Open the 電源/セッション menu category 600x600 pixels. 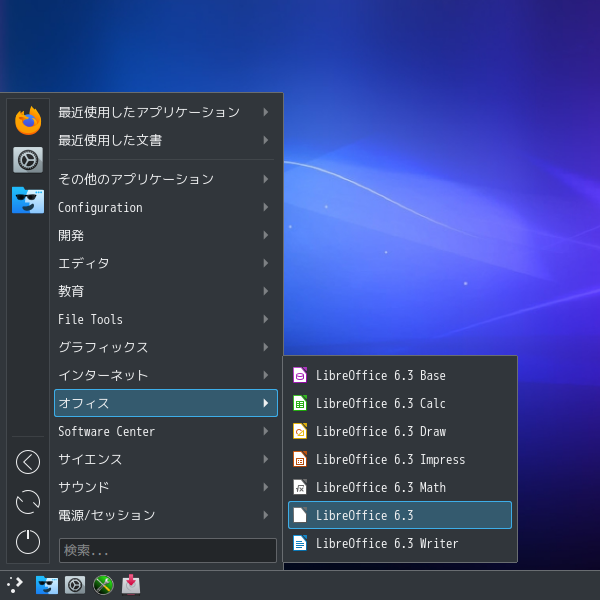coord(166,515)
